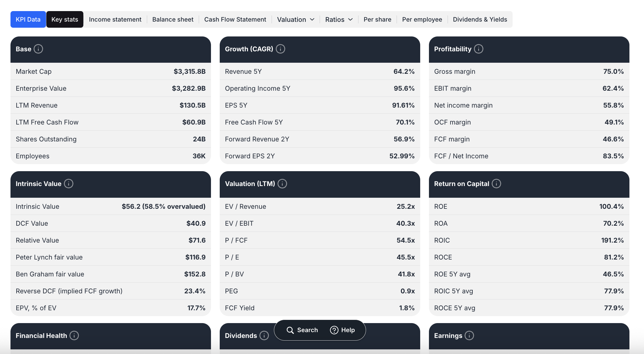This screenshot has height=354, width=644.
Task: Open the Return on Capital info icon
Action: click(497, 184)
